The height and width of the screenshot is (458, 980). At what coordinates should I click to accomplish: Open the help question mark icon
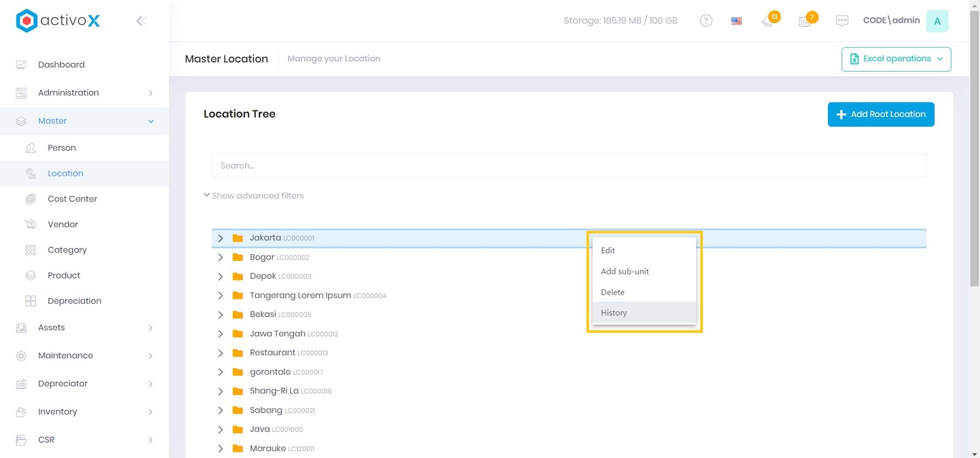click(x=706, y=21)
